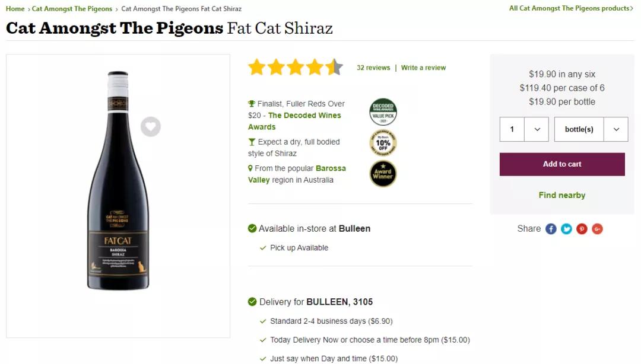
Task: Open Cat Amongst The Pigeons breadcrumb
Action: 72,9
